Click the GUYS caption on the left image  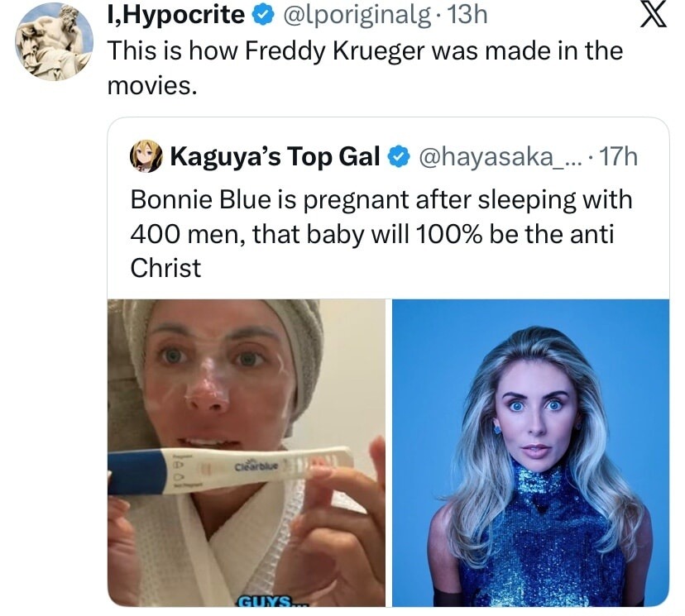tap(266, 602)
